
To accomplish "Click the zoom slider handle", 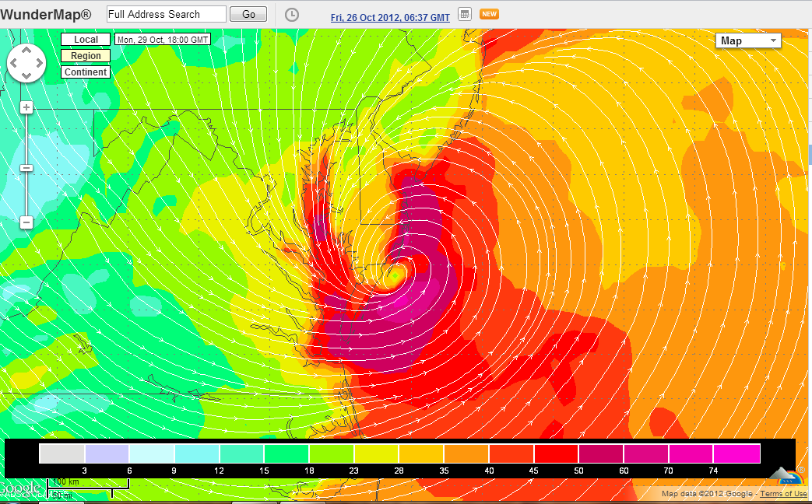I will tap(26, 168).
